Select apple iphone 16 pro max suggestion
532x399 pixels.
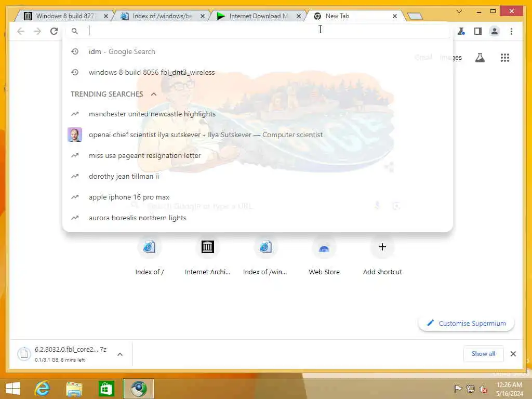[258, 197]
